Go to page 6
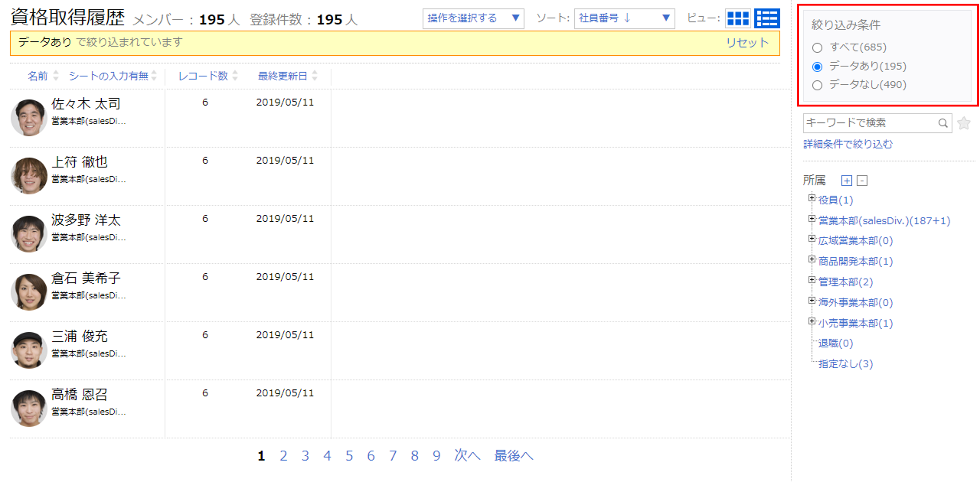Image resolution: width=980 pixels, height=482 pixels. coord(371,455)
